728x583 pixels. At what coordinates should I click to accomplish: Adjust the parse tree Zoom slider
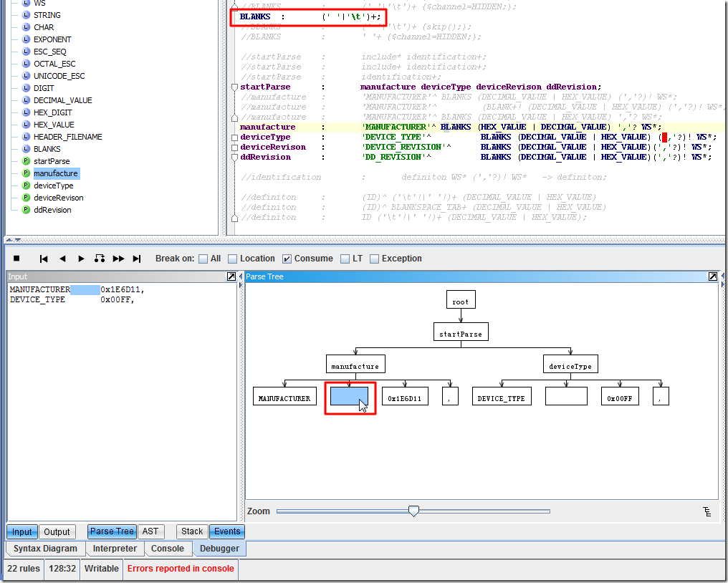[x=413, y=511]
